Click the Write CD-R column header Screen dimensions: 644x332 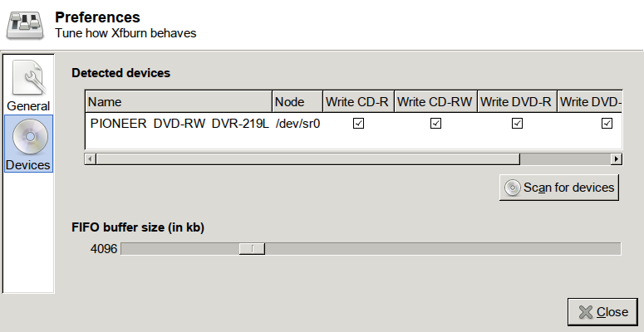click(x=357, y=102)
